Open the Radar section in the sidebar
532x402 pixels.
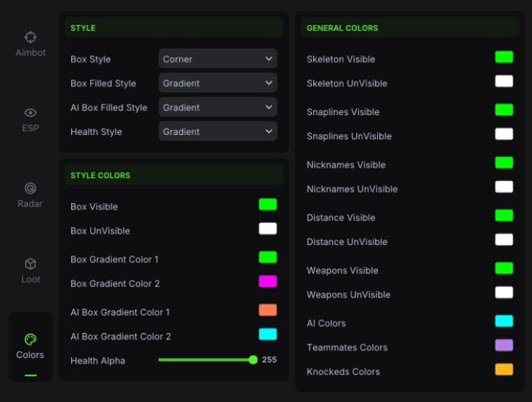30,189
